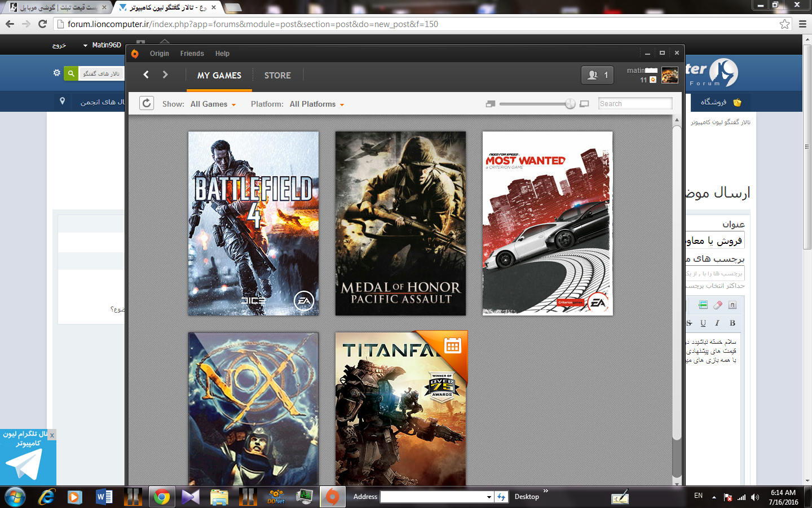Click the calendar badge on Titanfall
The width and height of the screenshot is (812, 508).
[452, 345]
